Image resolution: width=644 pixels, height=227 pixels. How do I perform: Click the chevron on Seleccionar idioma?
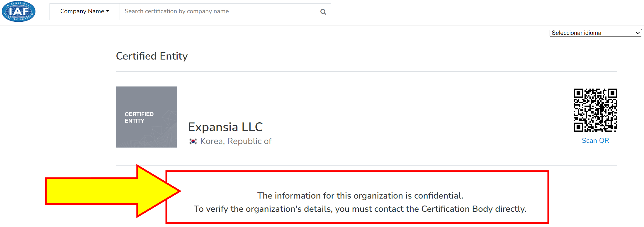point(637,33)
